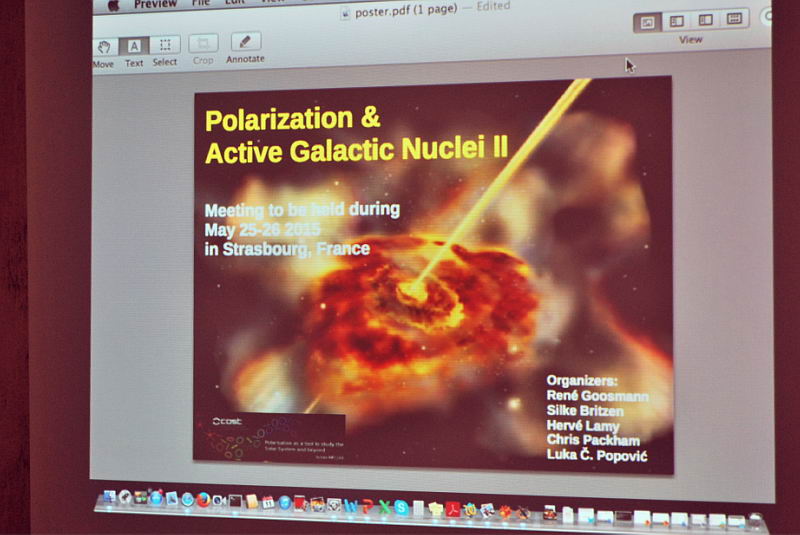The image size is (800, 535).
Task: Select the Move hand tool
Action: coord(104,47)
